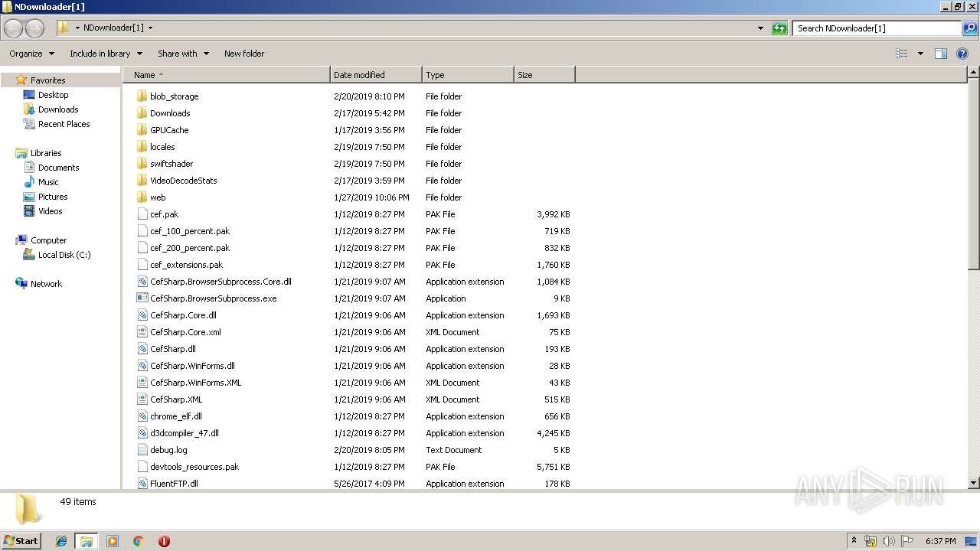
Task: Open the Share with dropdown
Action: (183, 54)
